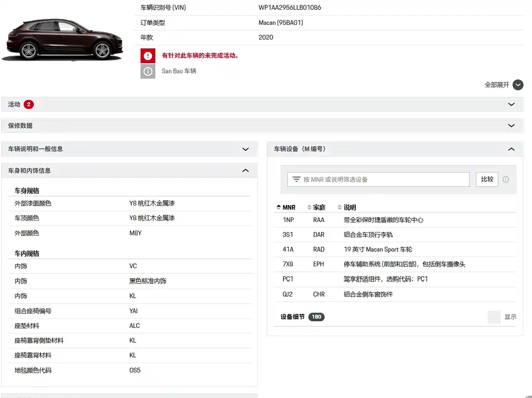This screenshot has width=532, height=398.
Task: Click the 车身和内饰信息 header label
Action: [x=29, y=171]
